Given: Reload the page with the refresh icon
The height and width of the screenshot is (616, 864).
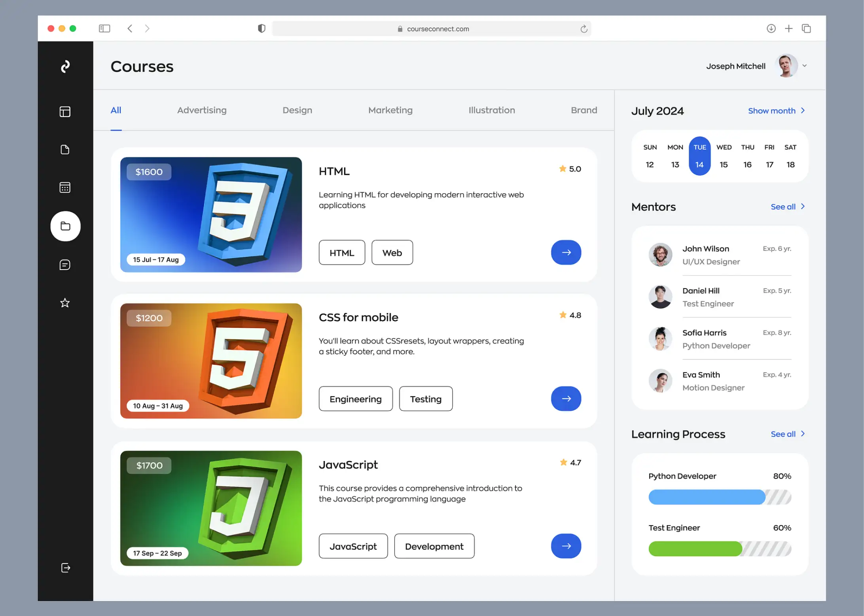Looking at the screenshot, I should (584, 29).
